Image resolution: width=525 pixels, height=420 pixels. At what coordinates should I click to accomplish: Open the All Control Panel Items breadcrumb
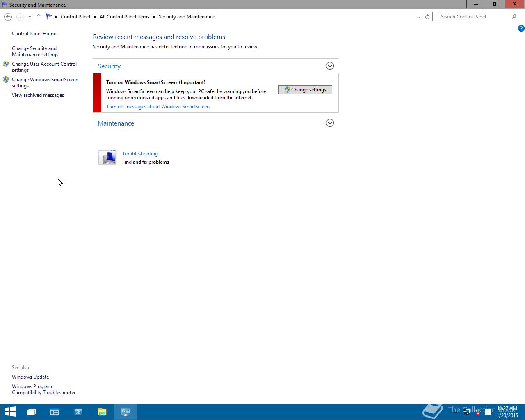tap(124, 17)
